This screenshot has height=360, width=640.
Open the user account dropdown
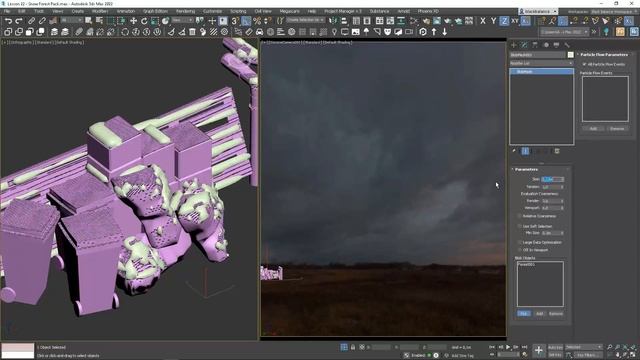(538, 11)
